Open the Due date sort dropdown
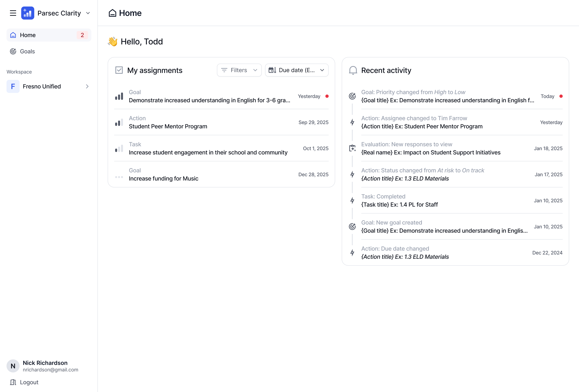The image size is (579, 392). (296, 70)
